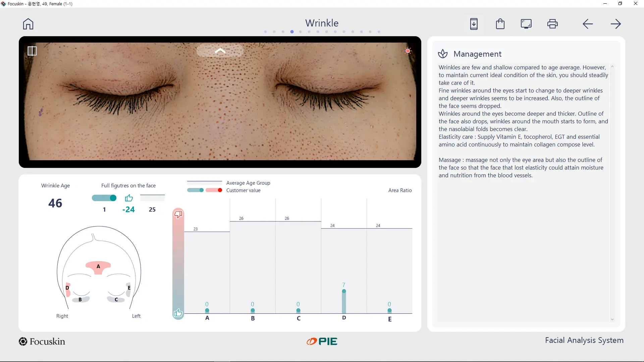644x362 pixels.
Task: Go to previous analysis page arrow
Action: [x=588, y=24]
